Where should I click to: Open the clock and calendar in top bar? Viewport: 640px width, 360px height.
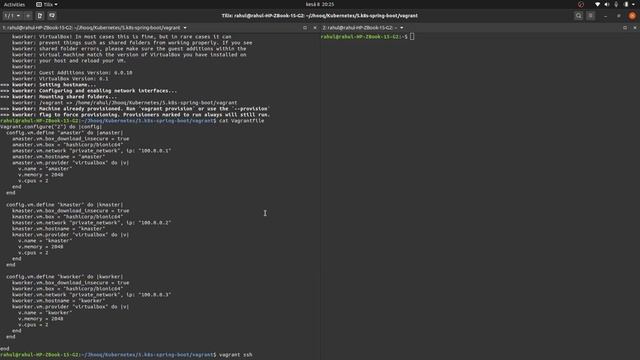coord(320,4)
